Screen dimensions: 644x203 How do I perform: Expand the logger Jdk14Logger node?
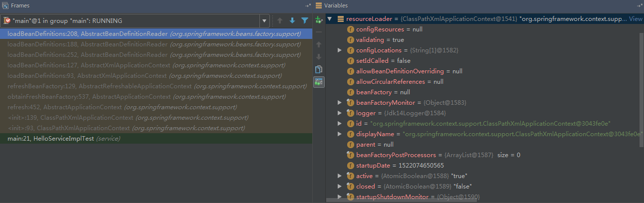(x=340, y=113)
